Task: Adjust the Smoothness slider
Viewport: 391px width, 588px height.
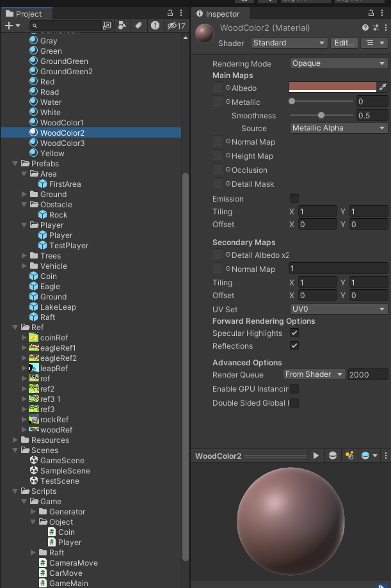Action: point(321,116)
